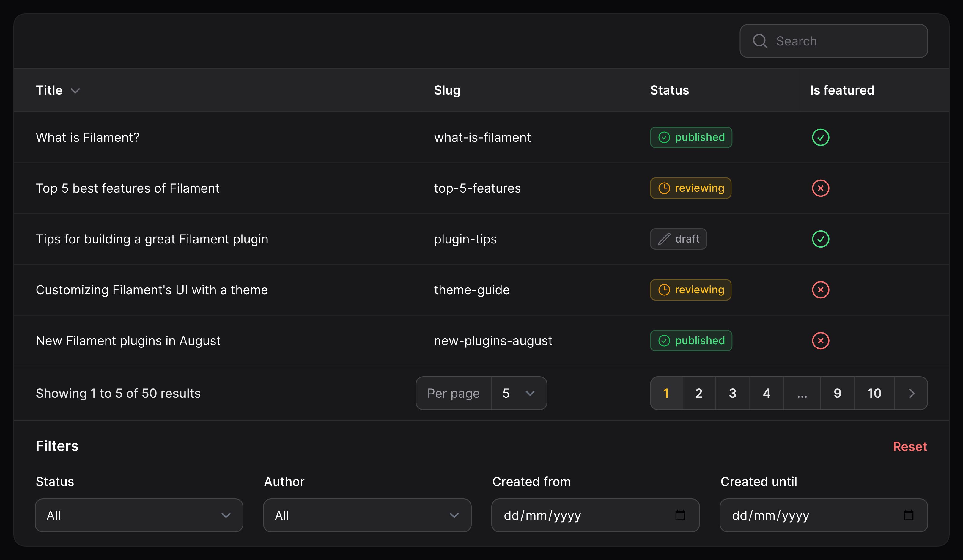Viewport: 963px width, 560px height.
Task: Click the Title sort chevron icon
Action: point(75,91)
